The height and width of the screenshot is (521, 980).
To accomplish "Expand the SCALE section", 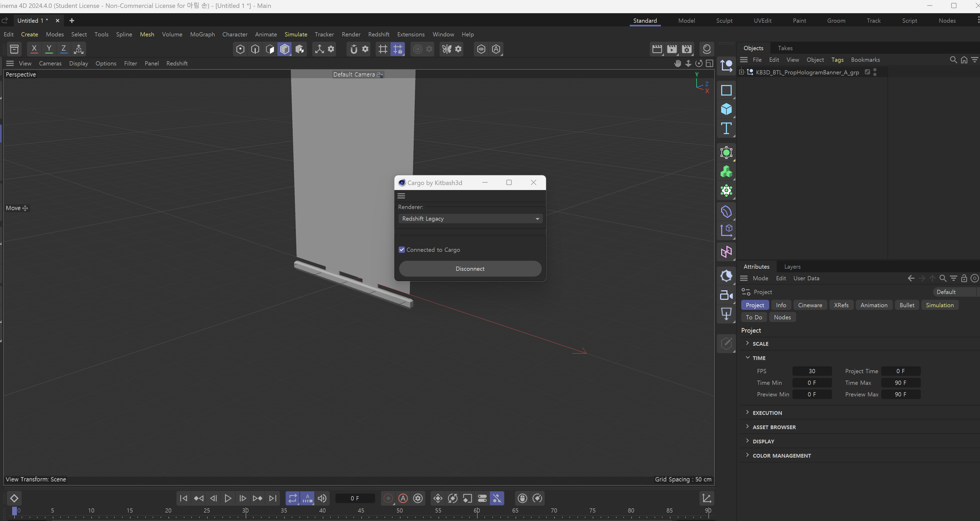I will [748, 343].
